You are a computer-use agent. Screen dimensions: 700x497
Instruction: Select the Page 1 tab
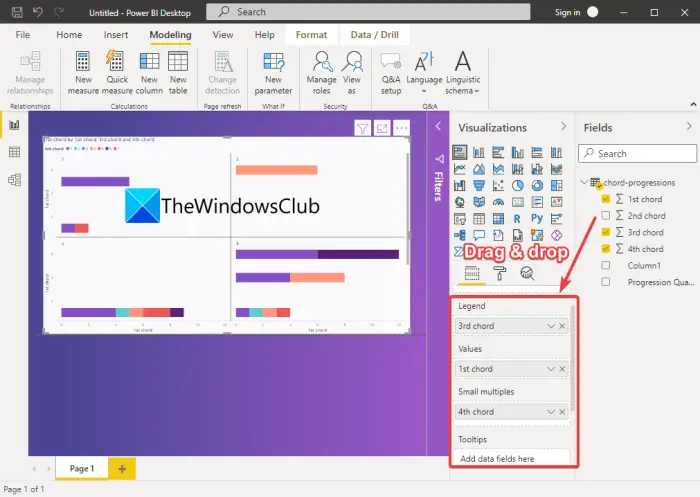point(82,468)
